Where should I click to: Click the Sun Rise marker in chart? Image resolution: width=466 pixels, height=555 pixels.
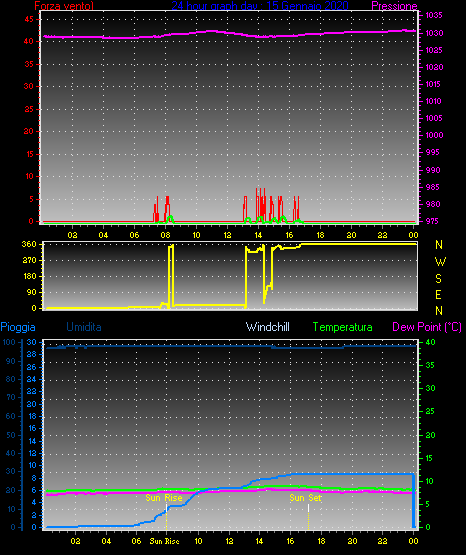(x=164, y=498)
